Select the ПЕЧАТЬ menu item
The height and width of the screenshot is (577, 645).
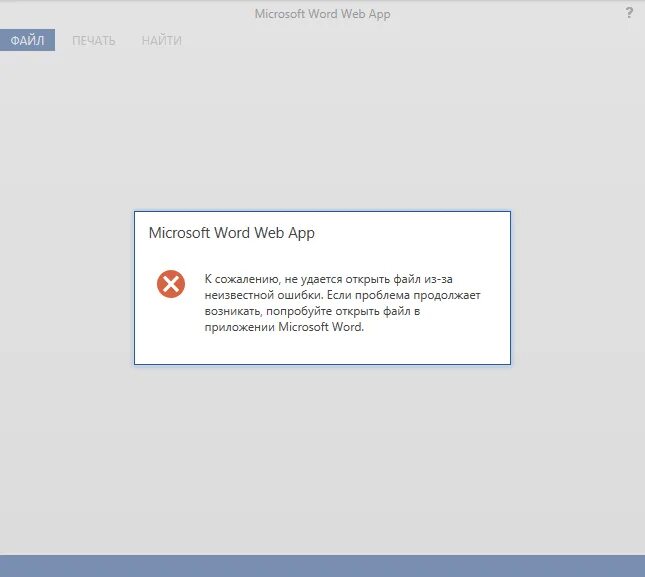94,40
